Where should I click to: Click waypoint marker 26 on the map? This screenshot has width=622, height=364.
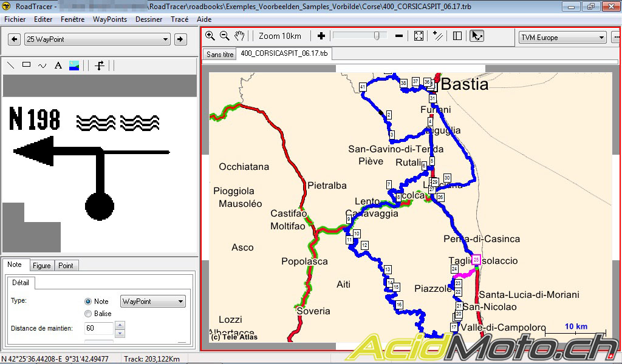click(440, 197)
